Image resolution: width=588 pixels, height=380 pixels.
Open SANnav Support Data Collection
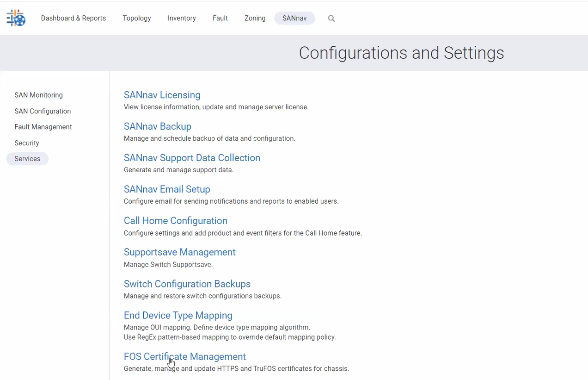click(x=192, y=157)
